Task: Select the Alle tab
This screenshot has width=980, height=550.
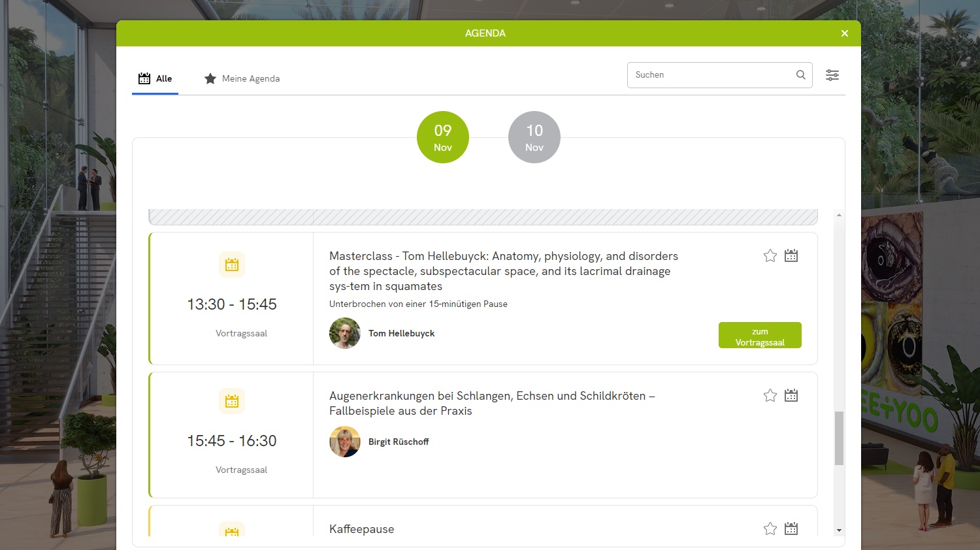Action: coord(155,78)
